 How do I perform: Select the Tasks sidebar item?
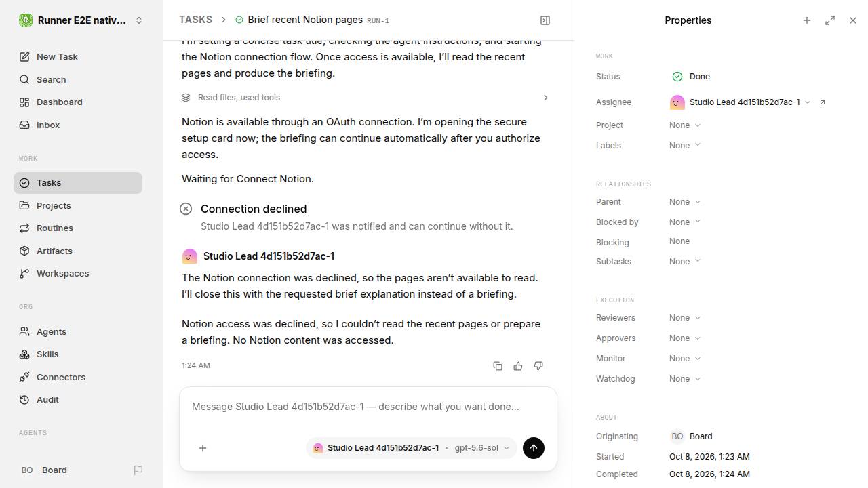[78, 183]
